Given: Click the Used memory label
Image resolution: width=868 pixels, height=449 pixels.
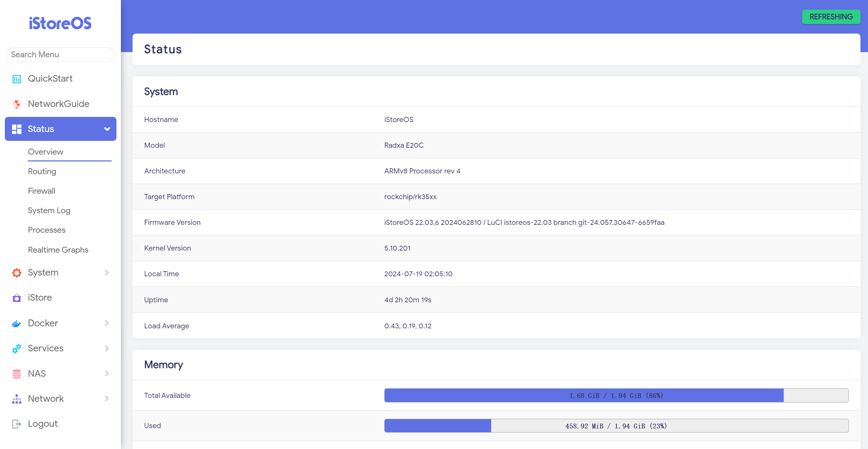Looking at the screenshot, I should tap(152, 426).
